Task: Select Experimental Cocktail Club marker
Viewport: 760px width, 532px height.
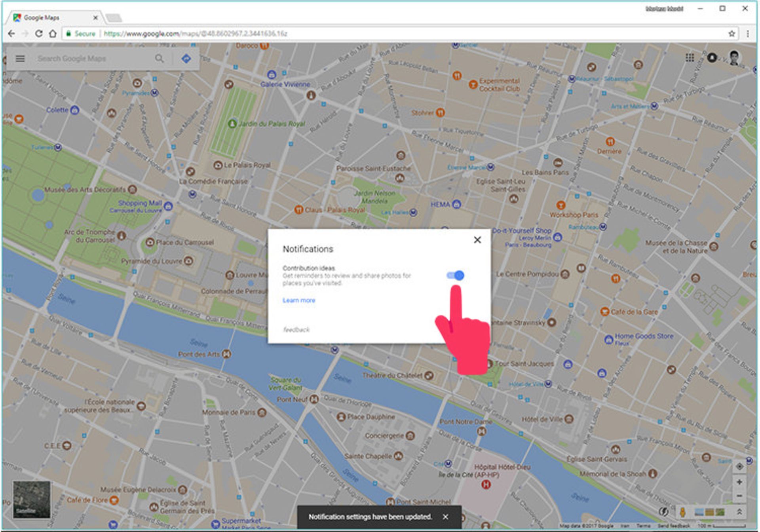Action: click(x=473, y=84)
